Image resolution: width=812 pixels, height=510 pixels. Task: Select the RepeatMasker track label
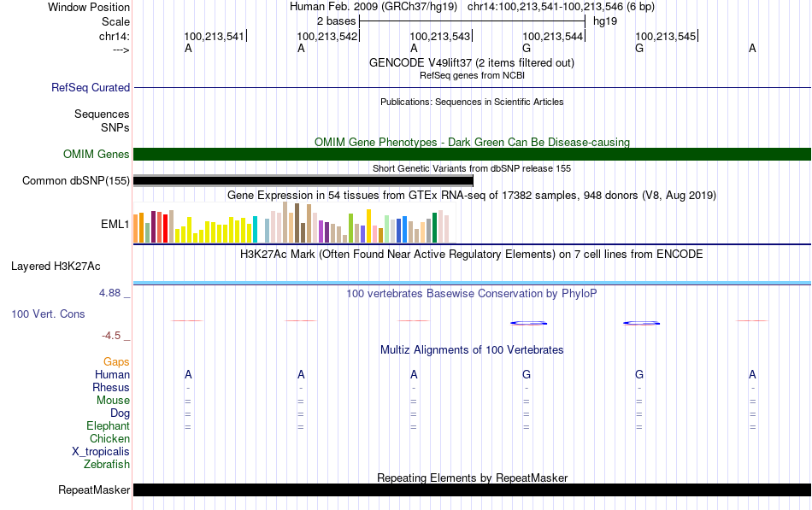pyautogui.click(x=94, y=489)
